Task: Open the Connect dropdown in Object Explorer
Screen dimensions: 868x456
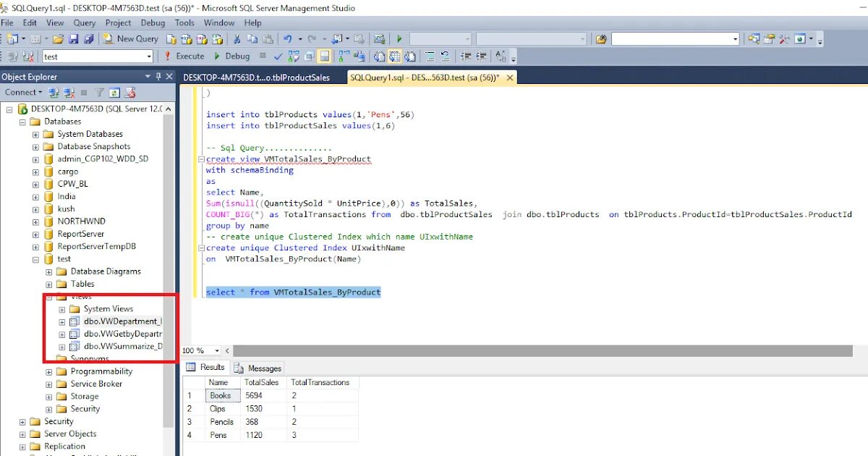Action: [24, 92]
